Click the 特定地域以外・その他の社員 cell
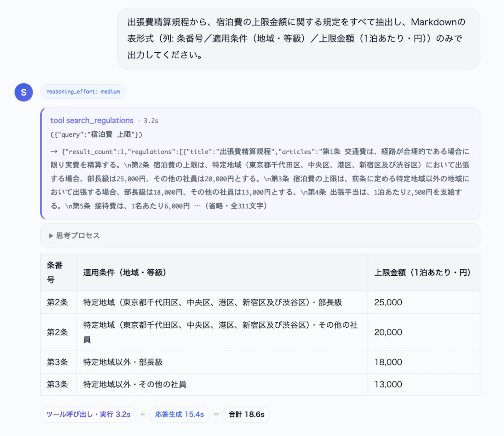Image resolution: width=504 pixels, height=436 pixels. point(222,384)
